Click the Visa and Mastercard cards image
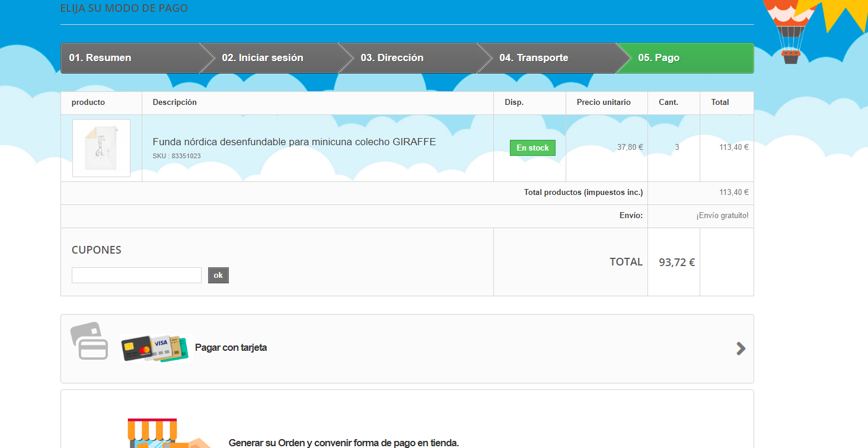Viewport: 868px width, 448px height. coord(155,348)
